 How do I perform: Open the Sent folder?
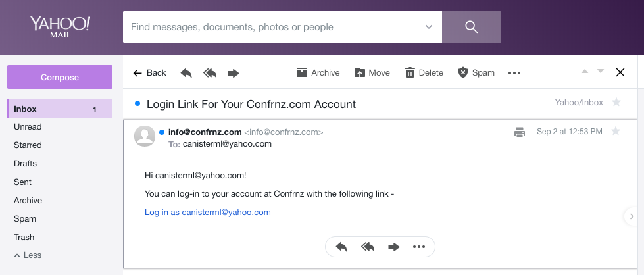(x=22, y=182)
